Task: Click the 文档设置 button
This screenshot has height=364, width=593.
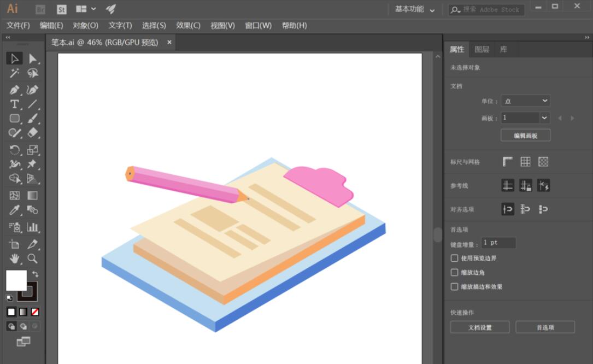Action: tap(480, 327)
